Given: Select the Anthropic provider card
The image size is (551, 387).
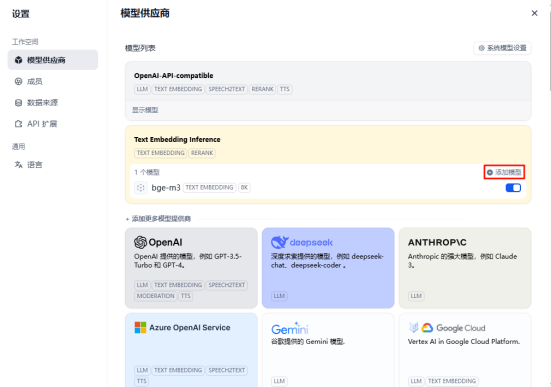Looking at the screenshot, I should 465,268.
